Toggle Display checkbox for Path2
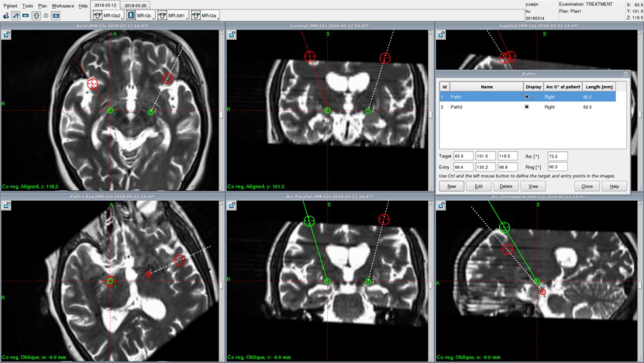The height and width of the screenshot is (363, 644). coord(527,106)
